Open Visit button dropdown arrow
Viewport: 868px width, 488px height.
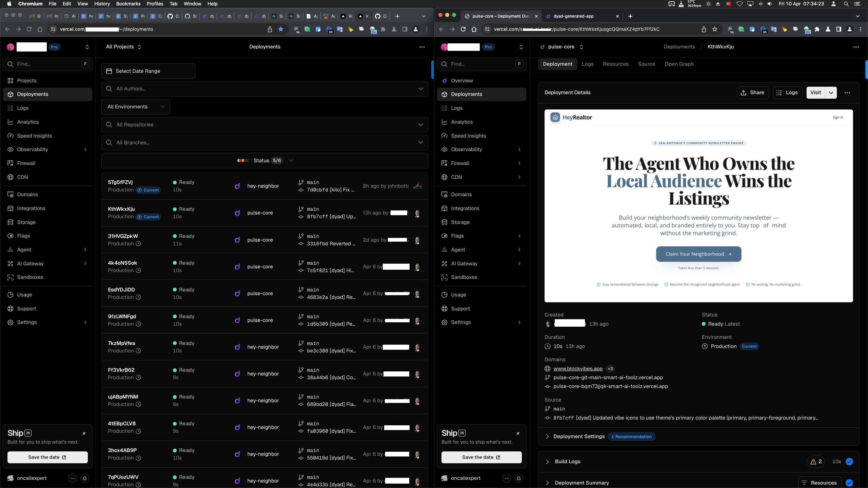(831, 93)
